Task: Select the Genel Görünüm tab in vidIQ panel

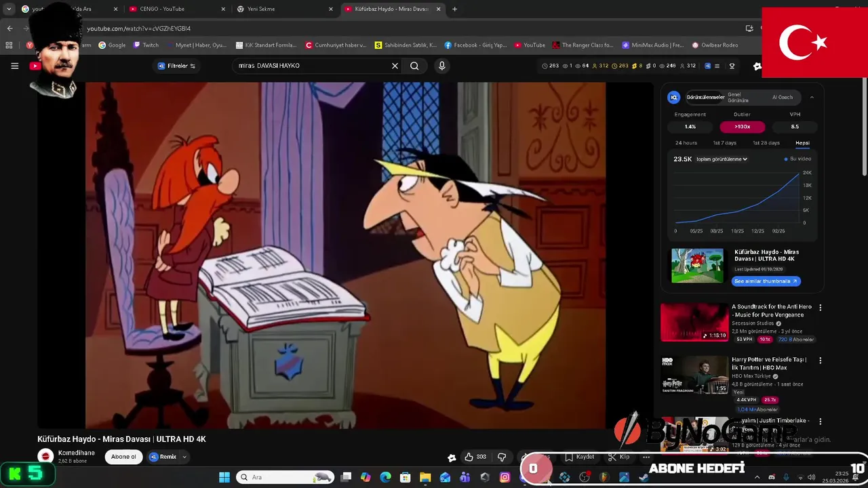Action: 738,97
